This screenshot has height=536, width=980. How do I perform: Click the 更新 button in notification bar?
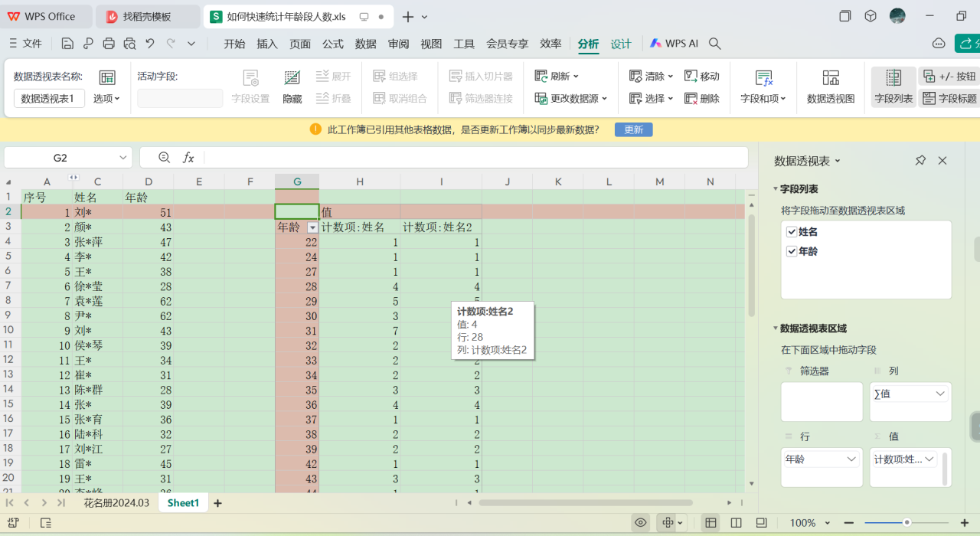coord(634,129)
